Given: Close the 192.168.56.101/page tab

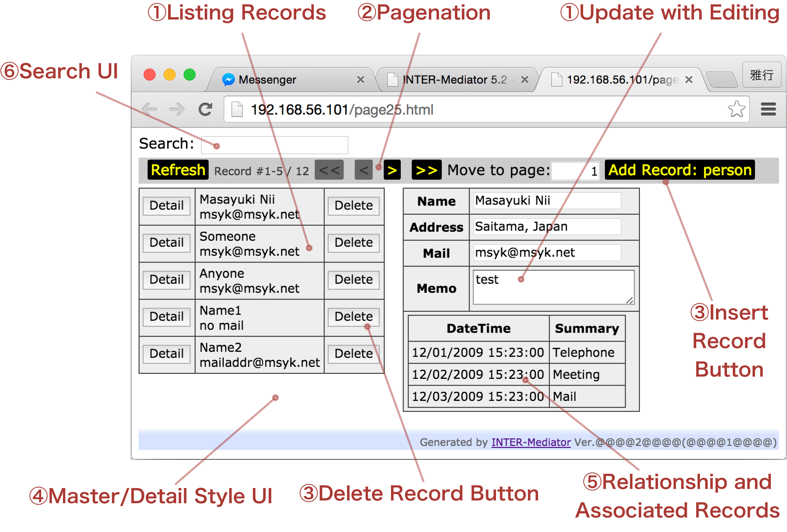Looking at the screenshot, I should 688,80.
